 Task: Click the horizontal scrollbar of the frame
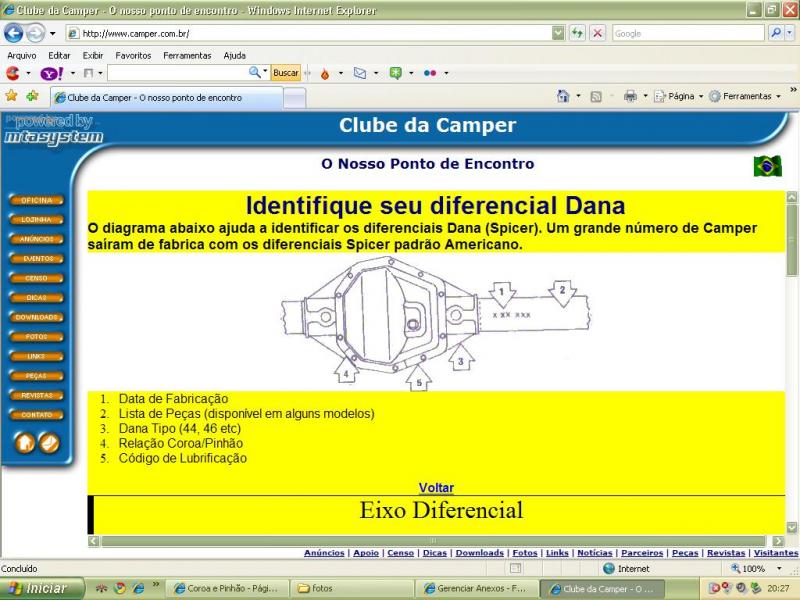[433, 541]
